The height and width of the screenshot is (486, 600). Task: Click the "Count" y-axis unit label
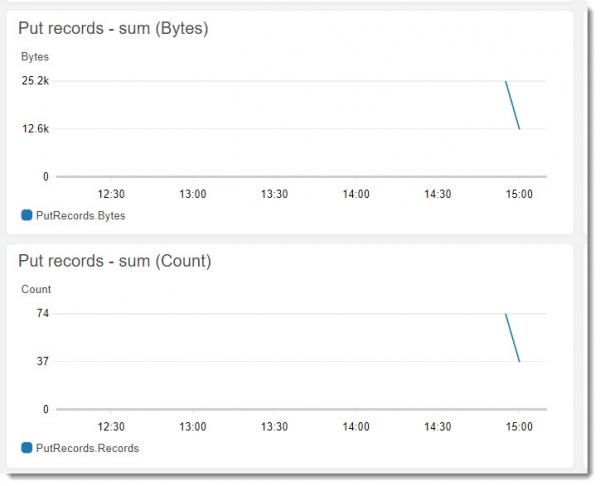pyautogui.click(x=36, y=290)
